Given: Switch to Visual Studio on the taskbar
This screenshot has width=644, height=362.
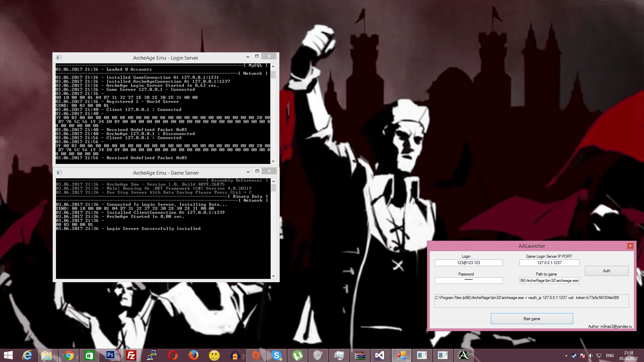Looking at the screenshot, I should pyautogui.click(x=380, y=355).
